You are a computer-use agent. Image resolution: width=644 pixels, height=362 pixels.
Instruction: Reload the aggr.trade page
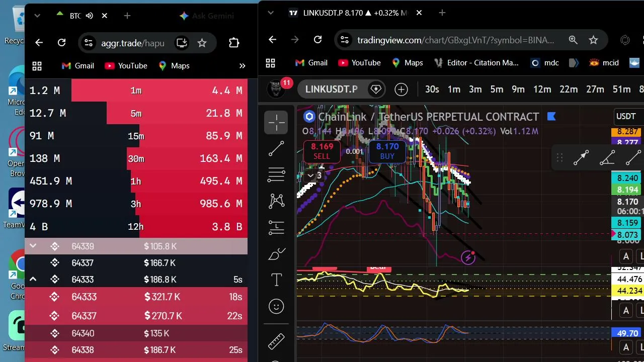click(x=61, y=43)
